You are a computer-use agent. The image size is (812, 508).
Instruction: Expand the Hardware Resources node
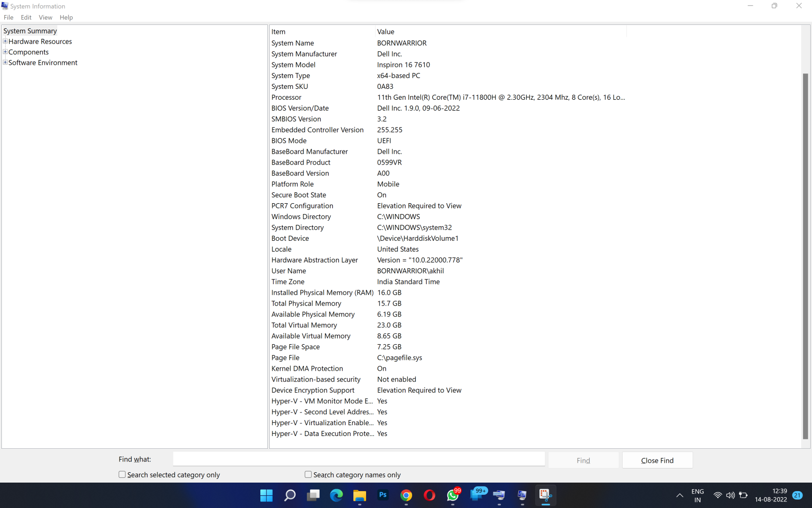tap(5, 41)
